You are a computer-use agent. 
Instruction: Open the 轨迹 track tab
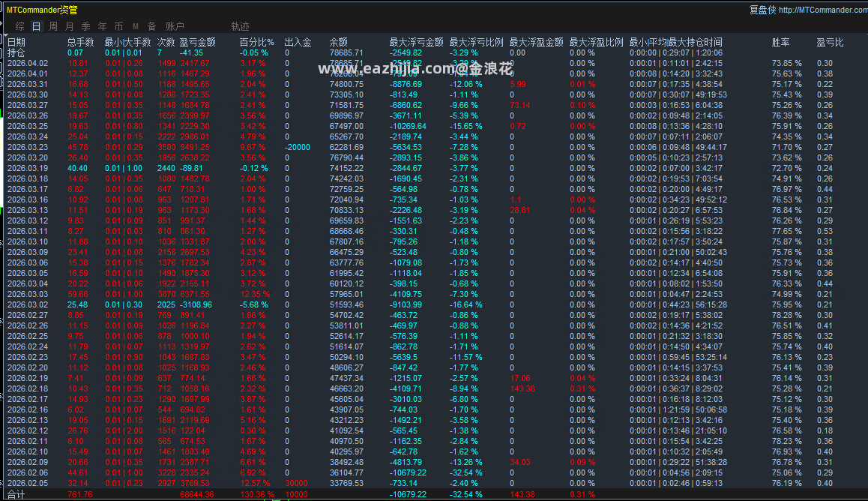click(241, 26)
